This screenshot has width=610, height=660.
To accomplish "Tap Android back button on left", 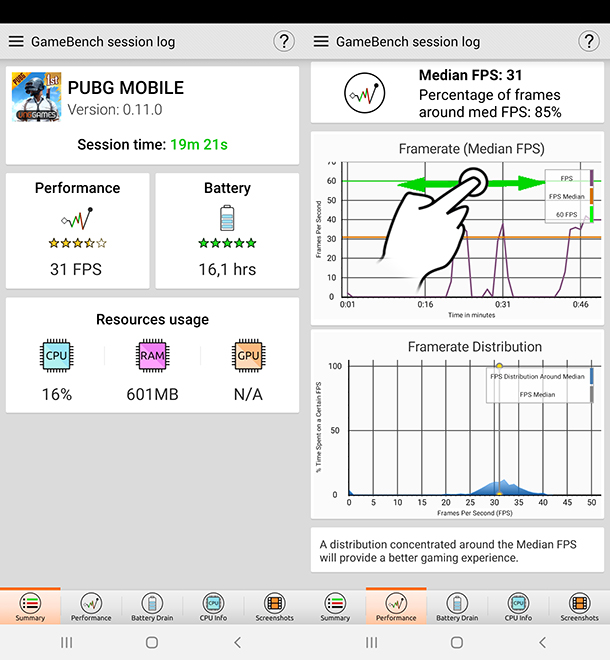I will click(237, 642).
